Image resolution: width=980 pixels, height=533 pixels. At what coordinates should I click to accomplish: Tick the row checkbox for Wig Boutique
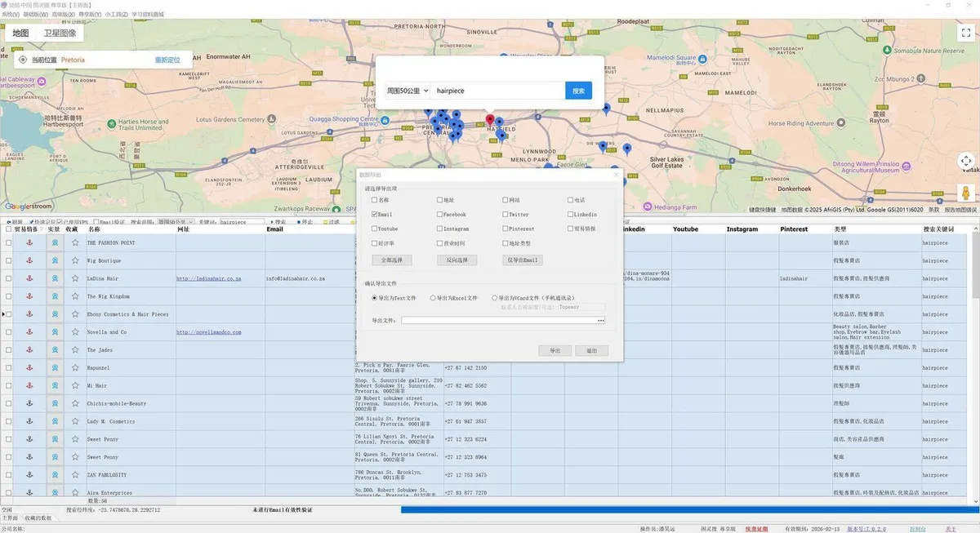[x=8, y=261]
